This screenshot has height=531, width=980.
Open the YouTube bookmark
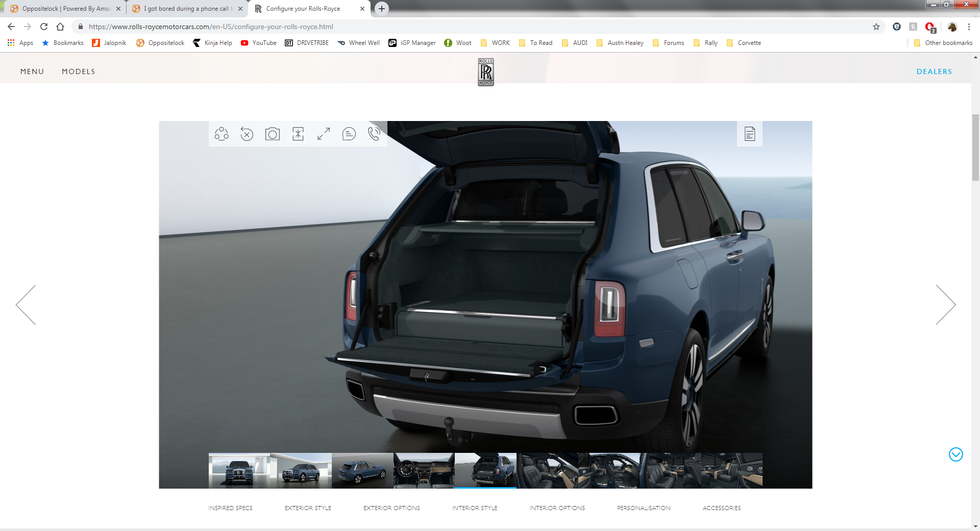click(259, 43)
